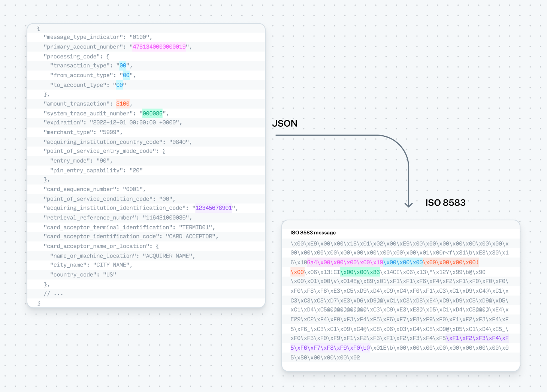Click the pink Ga4 bytes in ISO message
Image resolution: width=547 pixels, height=392 pixels.
coord(345,263)
